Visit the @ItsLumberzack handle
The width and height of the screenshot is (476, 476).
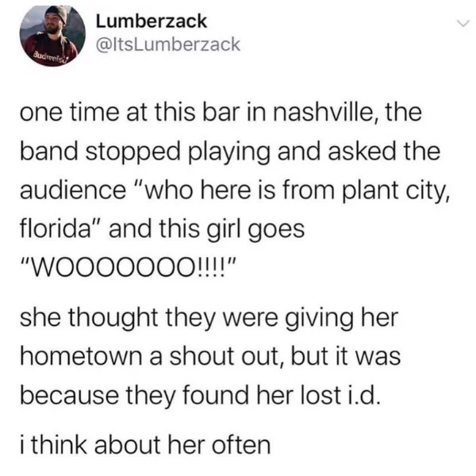[x=168, y=44]
